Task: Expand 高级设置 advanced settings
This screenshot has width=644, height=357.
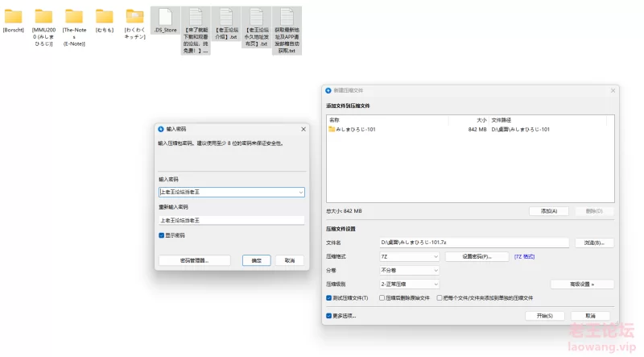Action: pos(582,284)
